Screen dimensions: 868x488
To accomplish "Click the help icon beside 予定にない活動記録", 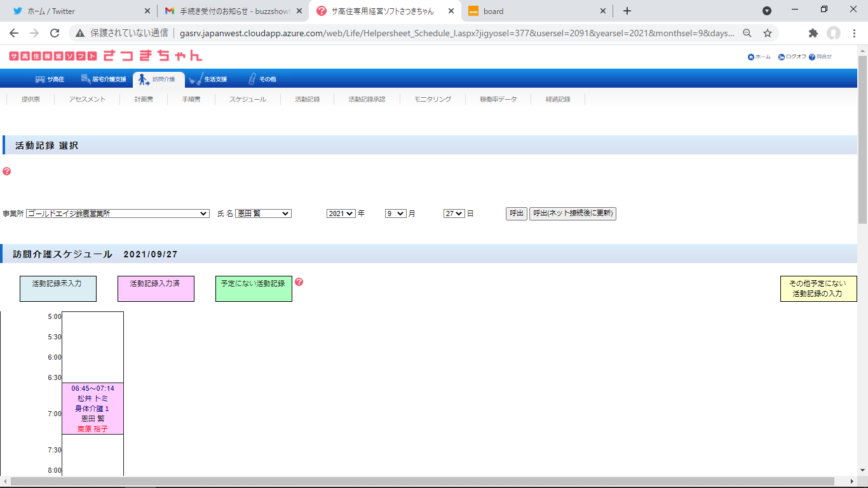I will pos(299,282).
